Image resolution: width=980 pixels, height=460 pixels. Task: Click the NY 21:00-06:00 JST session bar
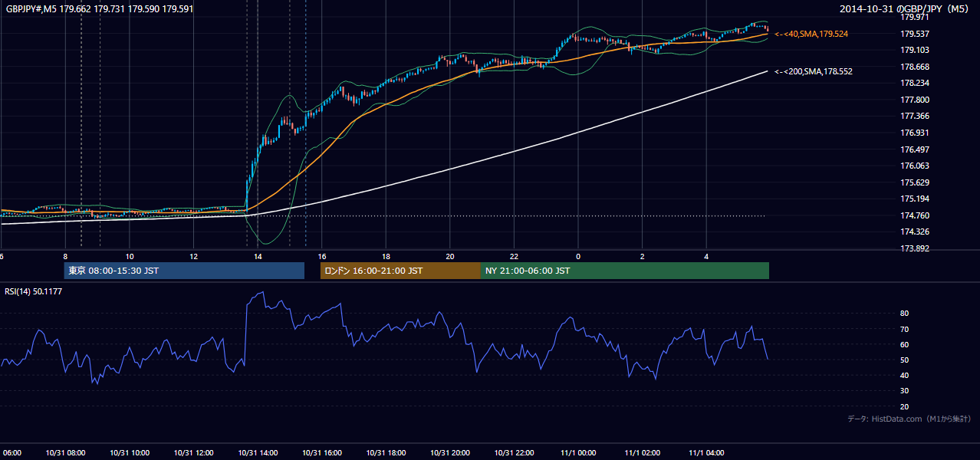pyautogui.click(x=625, y=271)
